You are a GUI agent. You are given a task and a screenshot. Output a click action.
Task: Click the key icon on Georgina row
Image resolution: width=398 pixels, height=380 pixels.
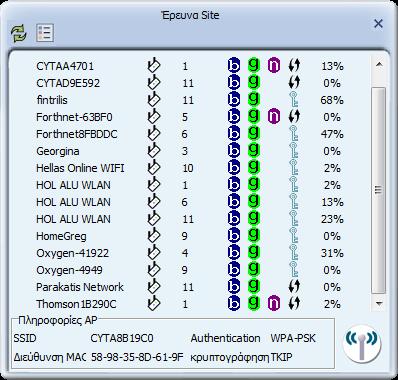294,151
